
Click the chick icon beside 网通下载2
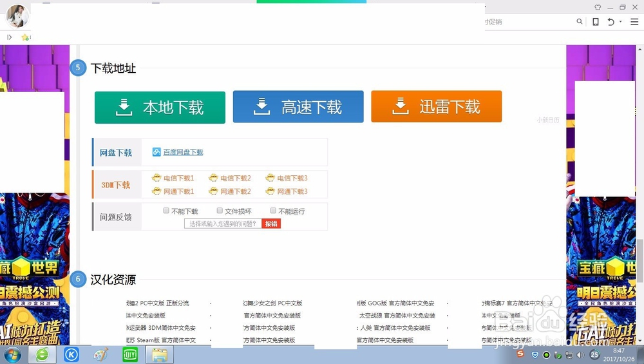[213, 191]
